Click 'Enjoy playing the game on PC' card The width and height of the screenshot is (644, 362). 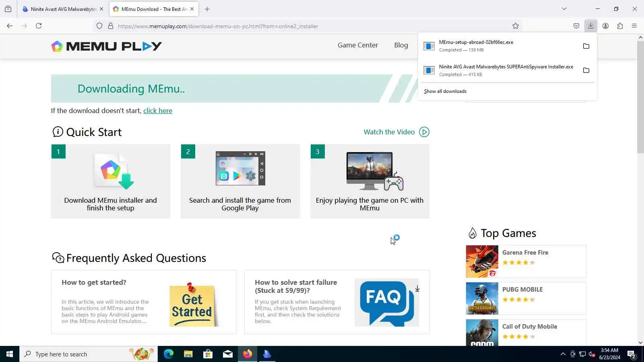point(370,181)
